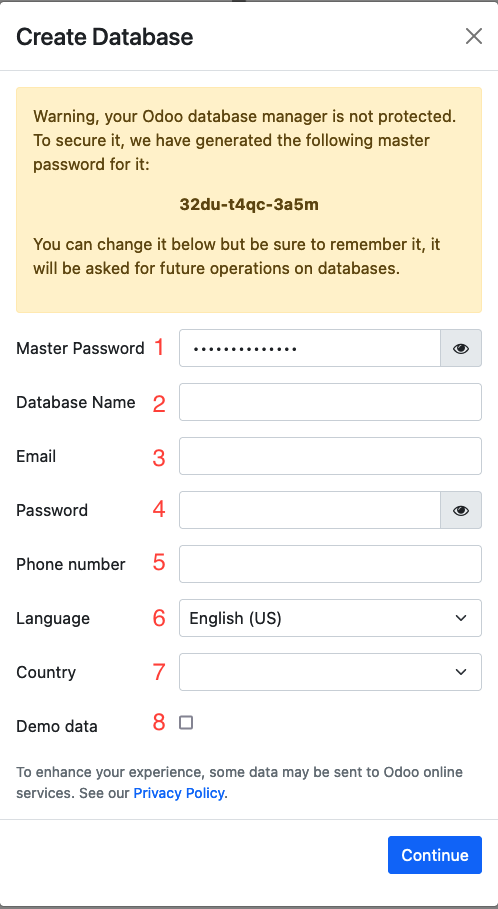
Task: Click the Database Name label
Action: 76,402
